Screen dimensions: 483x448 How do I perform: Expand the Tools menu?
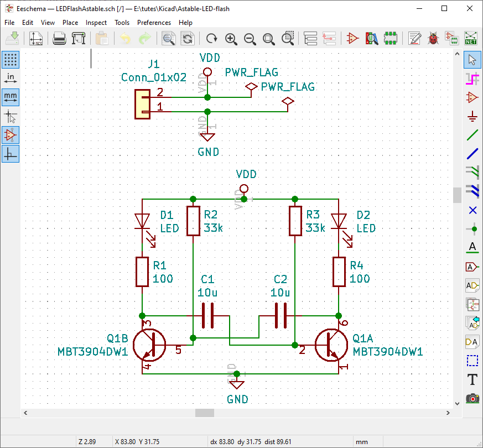[122, 23]
